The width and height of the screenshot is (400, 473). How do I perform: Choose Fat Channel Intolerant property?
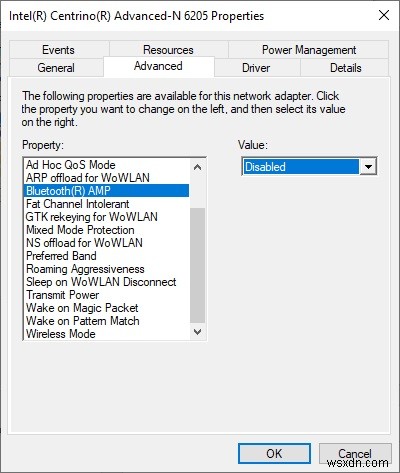click(x=107, y=204)
